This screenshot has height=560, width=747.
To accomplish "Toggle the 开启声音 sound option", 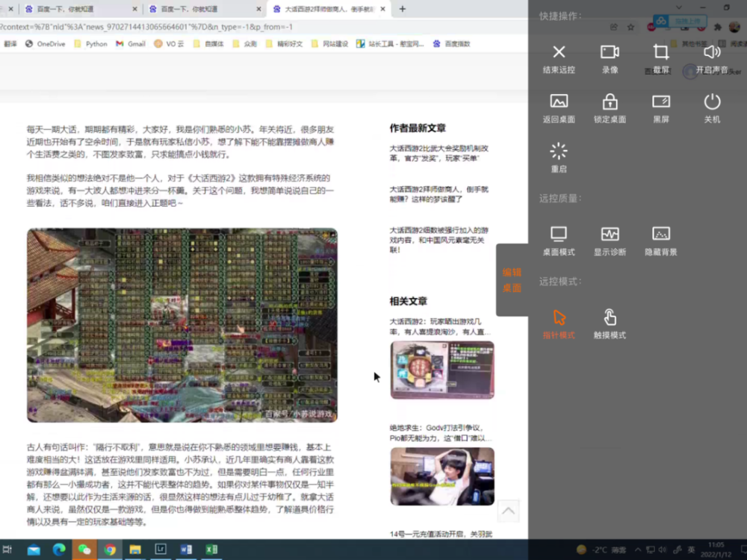I will coord(712,59).
